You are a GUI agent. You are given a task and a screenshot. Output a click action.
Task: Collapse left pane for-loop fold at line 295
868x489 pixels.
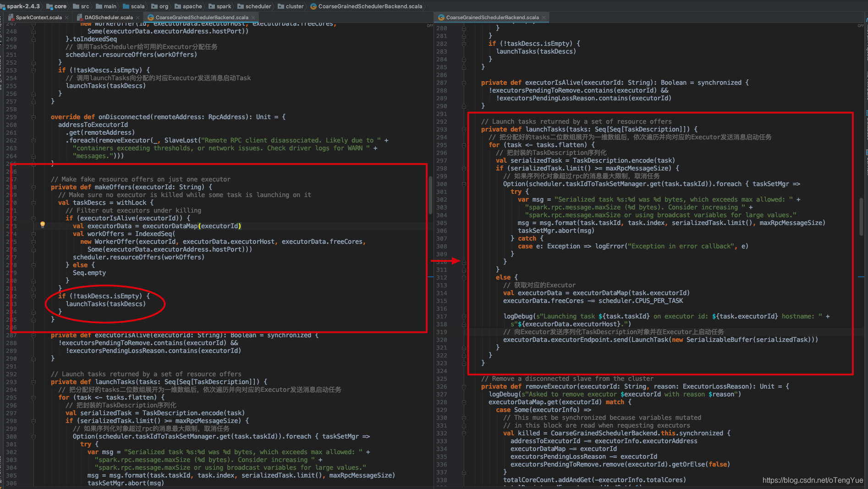pyautogui.click(x=33, y=397)
